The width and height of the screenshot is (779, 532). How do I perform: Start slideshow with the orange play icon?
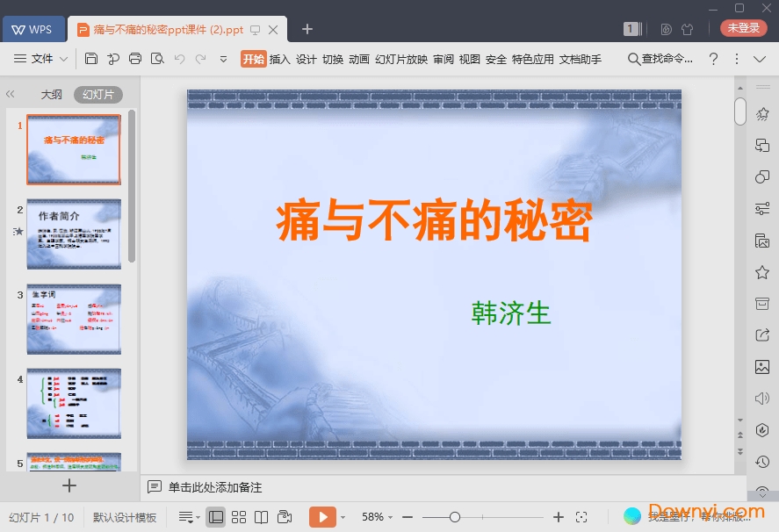point(324,516)
